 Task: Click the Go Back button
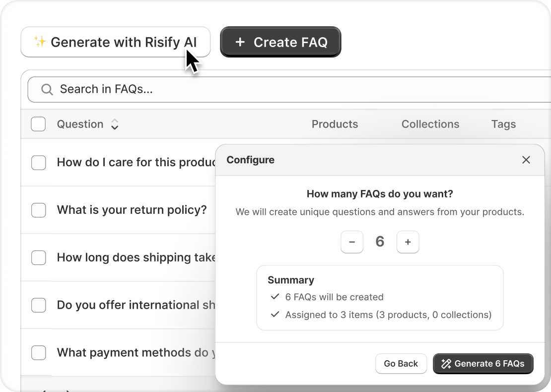click(x=401, y=364)
